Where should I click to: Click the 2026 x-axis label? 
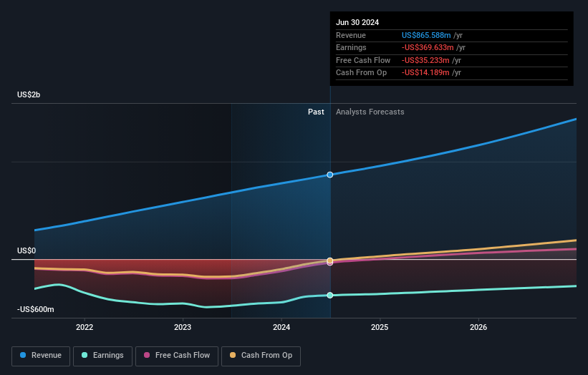tap(478, 328)
